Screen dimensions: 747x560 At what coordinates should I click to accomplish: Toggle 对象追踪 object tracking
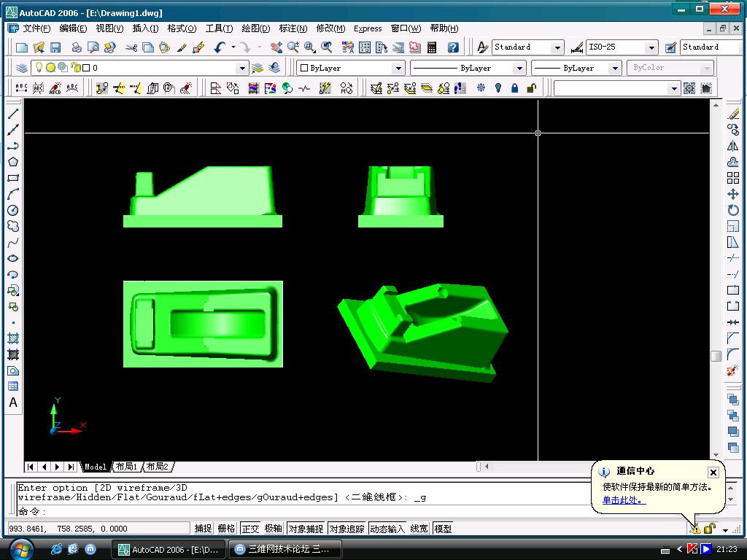347,529
